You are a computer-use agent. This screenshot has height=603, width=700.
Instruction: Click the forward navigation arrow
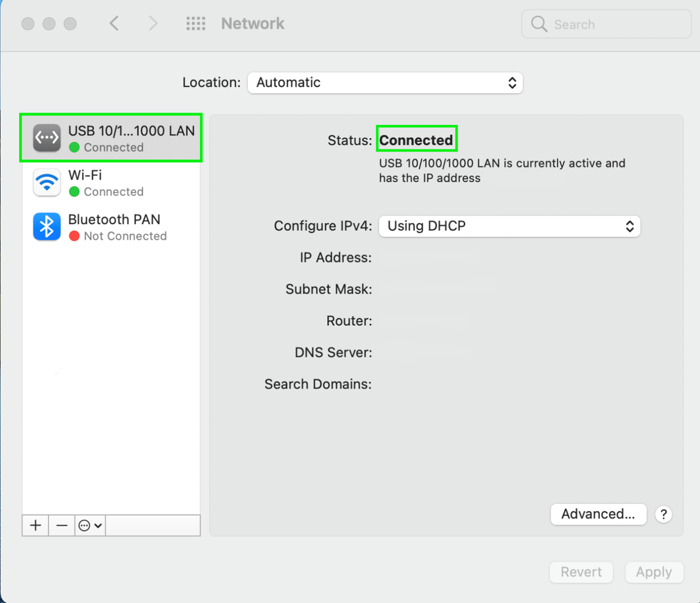tap(153, 23)
